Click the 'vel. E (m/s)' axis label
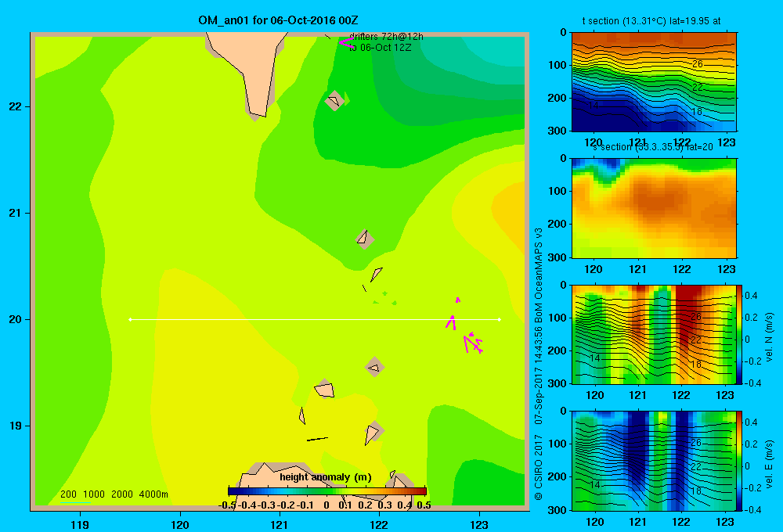 coord(769,464)
